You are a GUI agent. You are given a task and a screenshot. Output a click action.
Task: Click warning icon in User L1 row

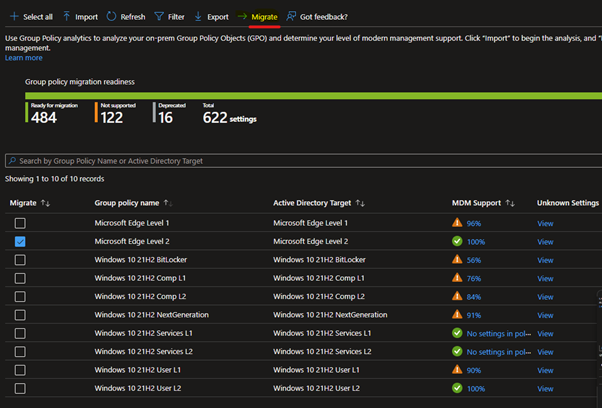click(x=457, y=370)
